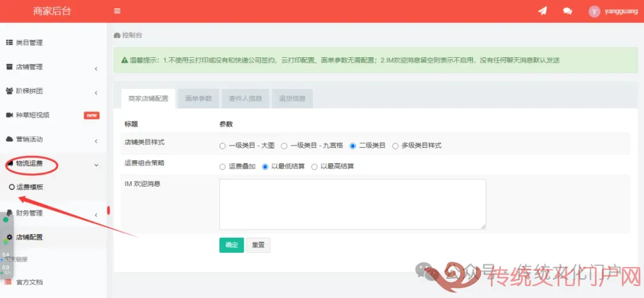The width and height of the screenshot is (644, 298).
Task: Click the 营销活动 cloud icon
Action: coord(9,139)
